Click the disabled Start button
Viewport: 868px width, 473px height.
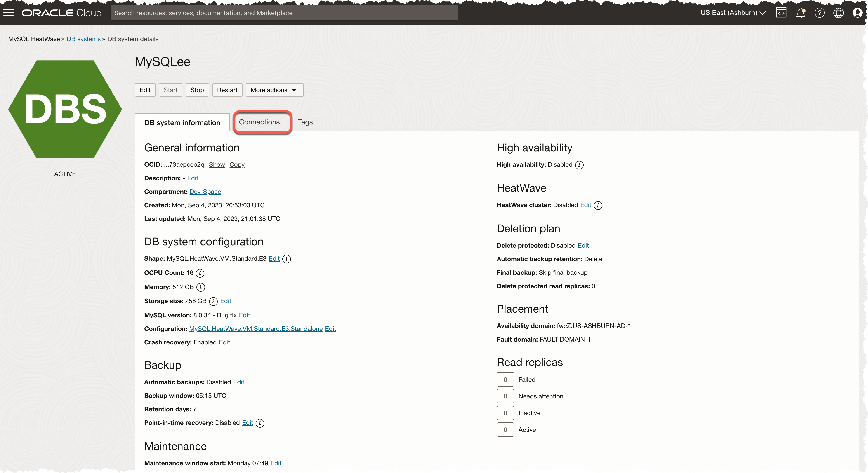click(x=170, y=90)
